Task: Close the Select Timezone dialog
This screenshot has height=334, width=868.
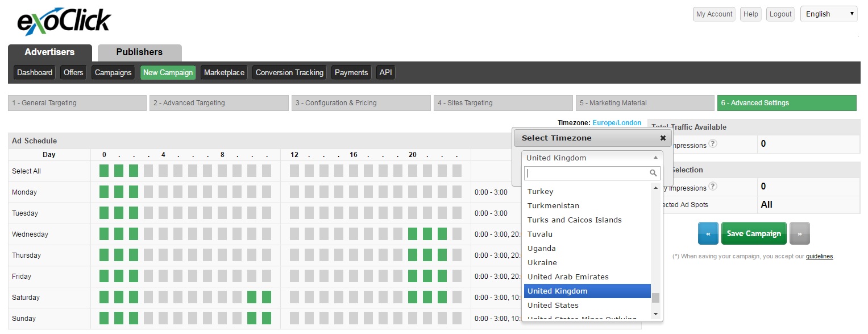Action: pyautogui.click(x=663, y=138)
